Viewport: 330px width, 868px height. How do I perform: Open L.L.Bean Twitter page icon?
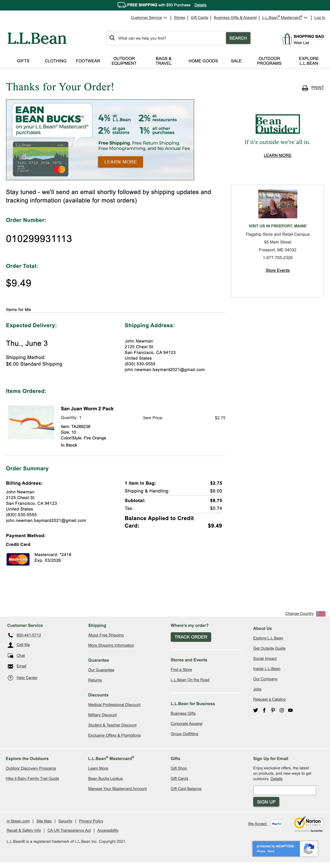(x=255, y=710)
